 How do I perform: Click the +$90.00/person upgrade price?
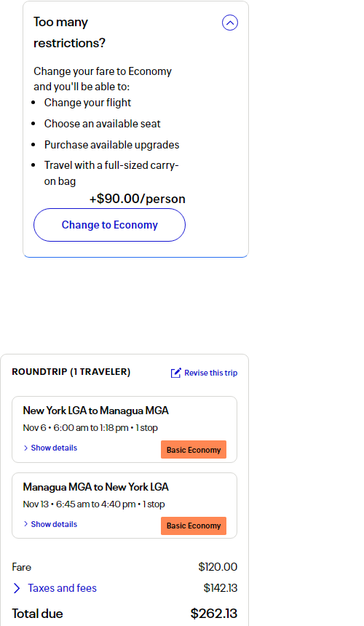(x=138, y=199)
